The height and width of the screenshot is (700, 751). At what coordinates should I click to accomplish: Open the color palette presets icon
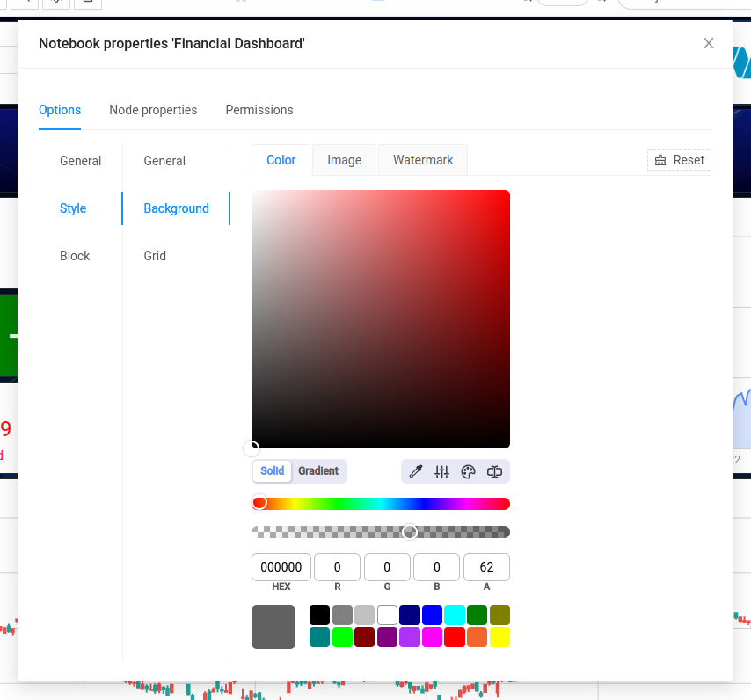pos(468,471)
